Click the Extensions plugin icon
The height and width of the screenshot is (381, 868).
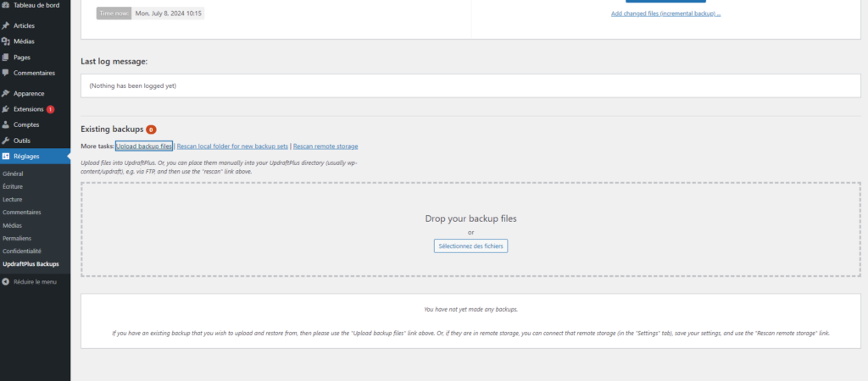coord(6,109)
